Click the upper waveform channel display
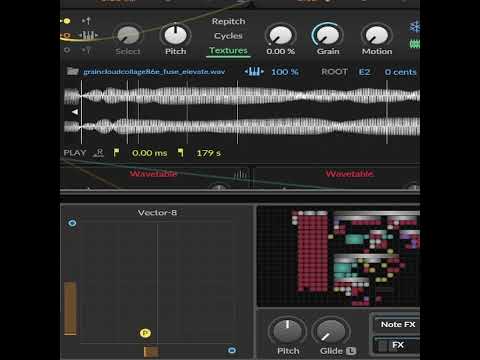This screenshot has height=360, width=480. pyautogui.click(x=242, y=96)
